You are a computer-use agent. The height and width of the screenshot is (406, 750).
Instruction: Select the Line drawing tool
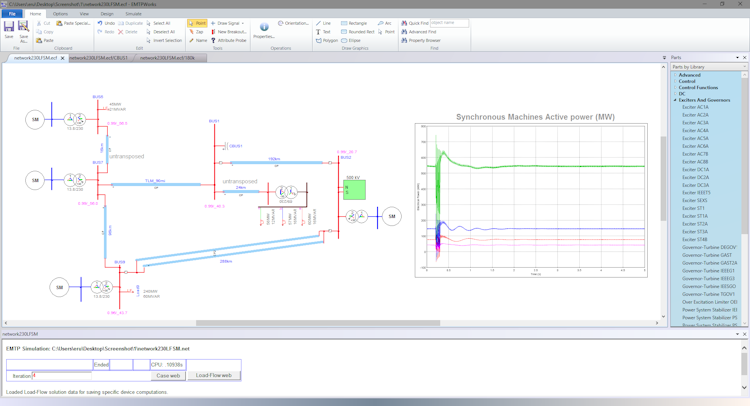(x=323, y=23)
